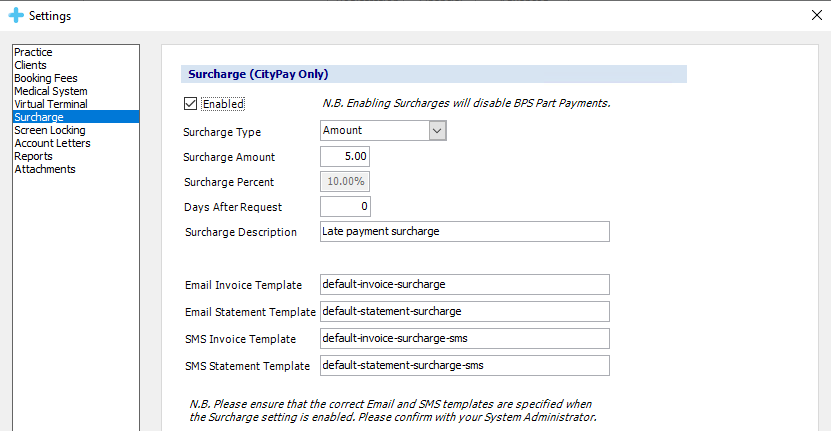Go to Booking Fees settings

[x=45, y=78]
